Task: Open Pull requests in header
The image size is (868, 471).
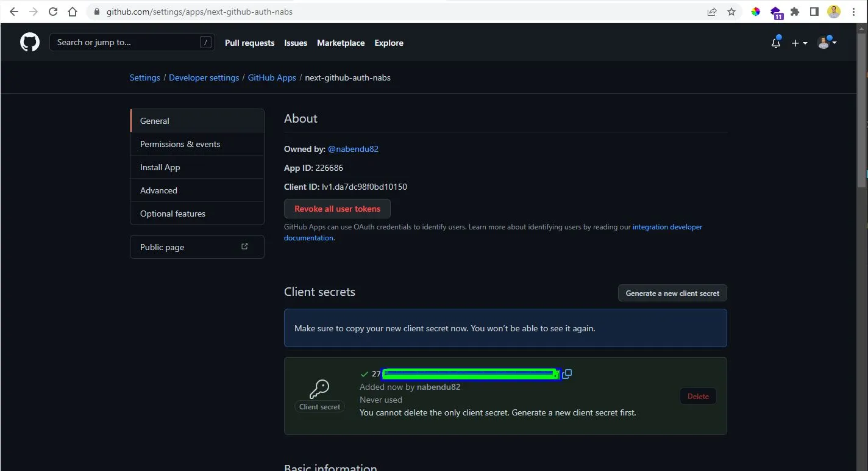Action: 250,43
